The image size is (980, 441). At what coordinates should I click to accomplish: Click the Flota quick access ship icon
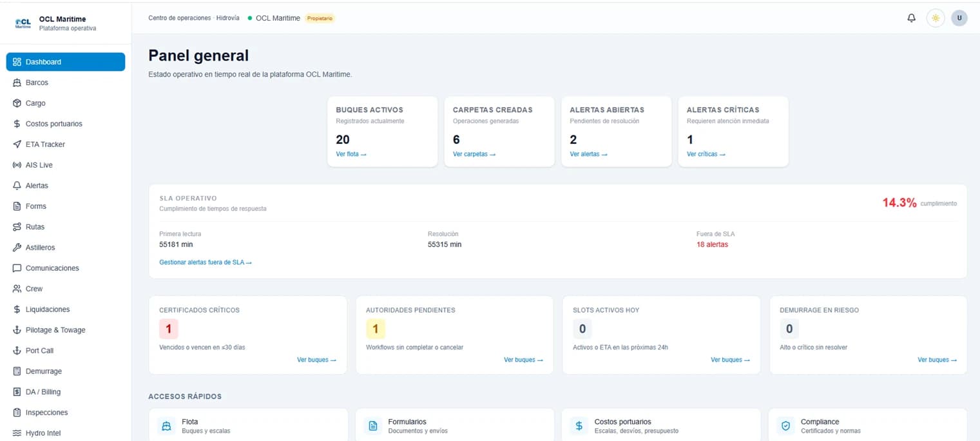tap(167, 426)
